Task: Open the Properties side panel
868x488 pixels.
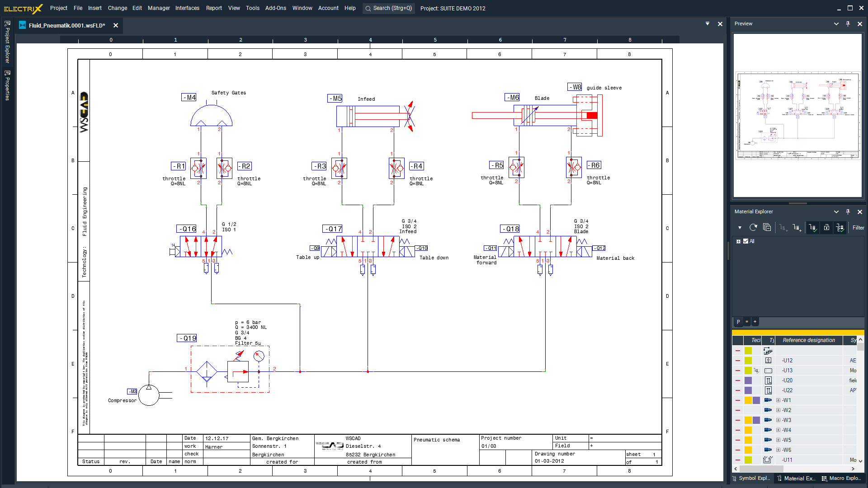Action: pos(7,86)
